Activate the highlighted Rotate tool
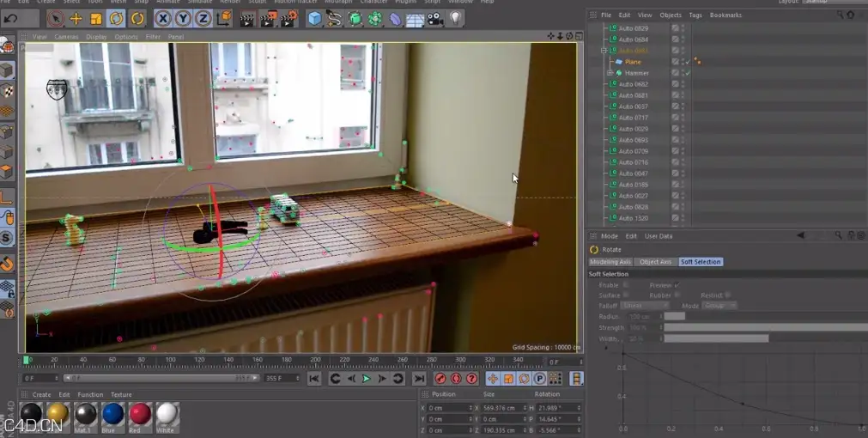Viewport: 868px width, 438px height. (116, 19)
